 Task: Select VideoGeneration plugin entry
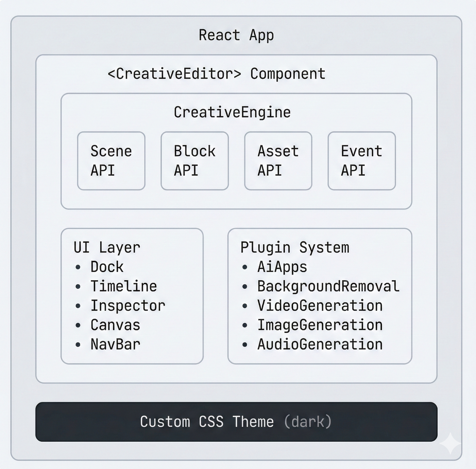click(320, 306)
